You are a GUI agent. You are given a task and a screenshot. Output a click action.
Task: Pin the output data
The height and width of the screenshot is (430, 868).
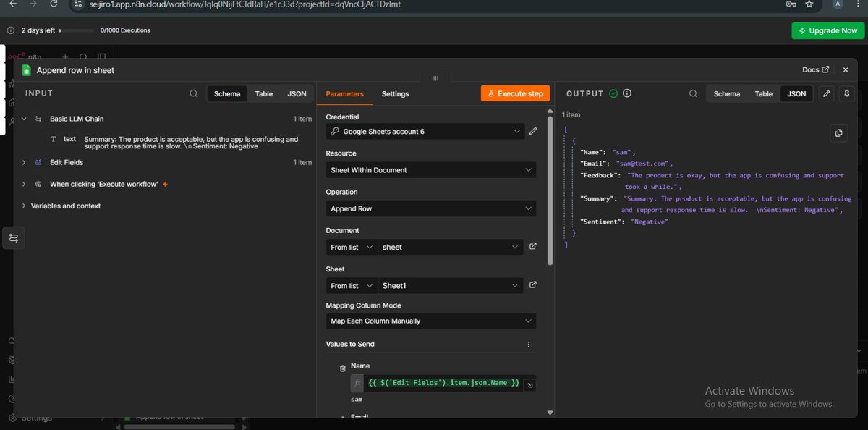click(x=846, y=93)
